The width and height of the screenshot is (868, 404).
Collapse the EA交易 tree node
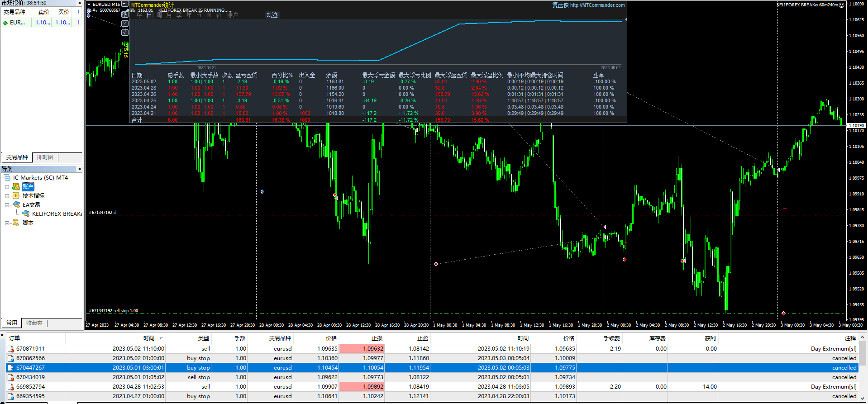coord(7,205)
